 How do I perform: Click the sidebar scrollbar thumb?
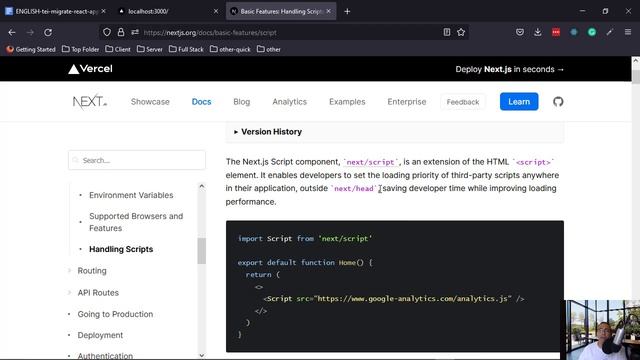click(x=201, y=251)
